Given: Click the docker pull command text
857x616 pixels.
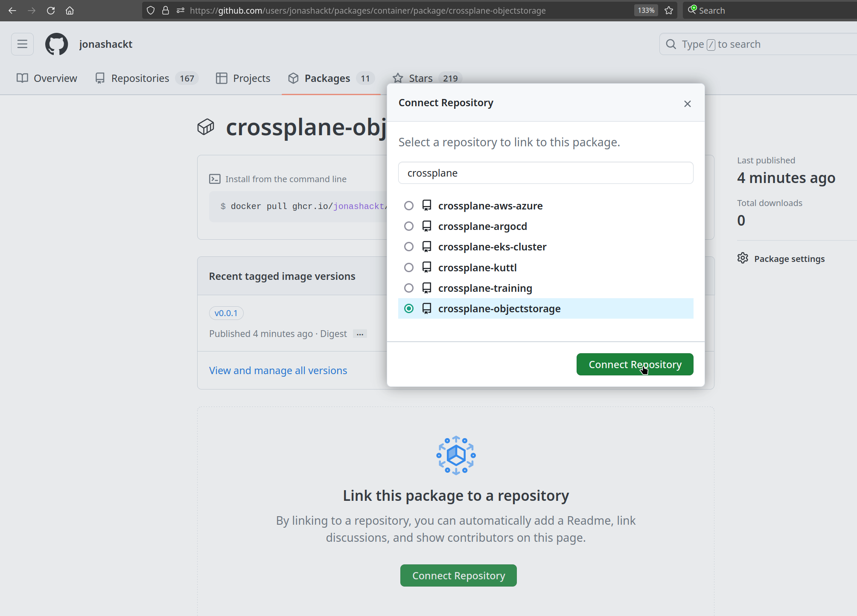Looking at the screenshot, I should click(303, 206).
